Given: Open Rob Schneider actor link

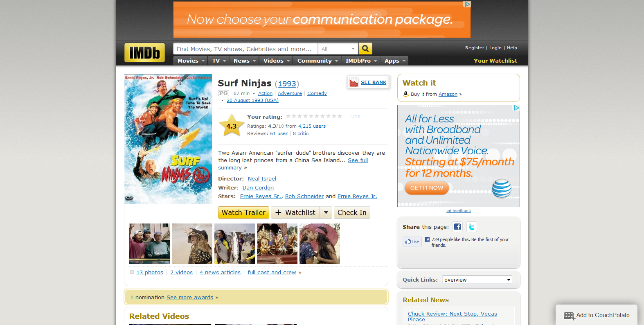Looking at the screenshot, I should 304,196.
